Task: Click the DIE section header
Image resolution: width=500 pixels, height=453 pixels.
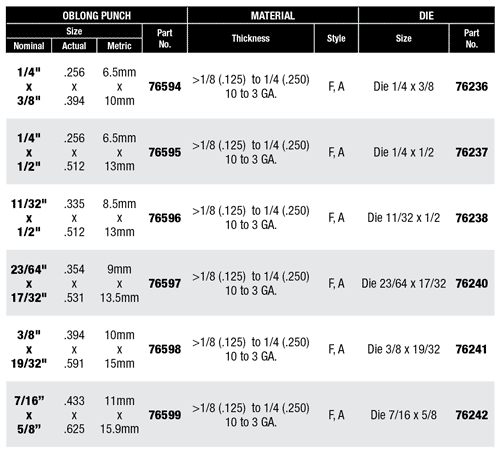Action: pos(426,15)
